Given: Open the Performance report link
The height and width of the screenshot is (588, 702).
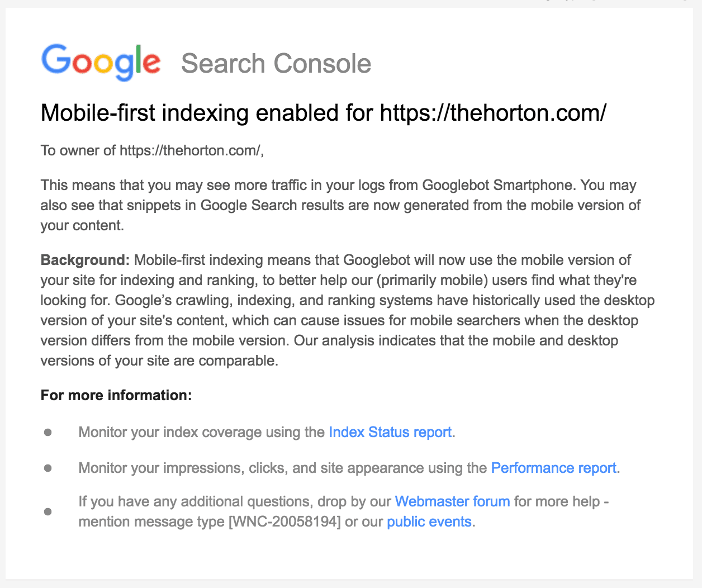Looking at the screenshot, I should [x=553, y=468].
